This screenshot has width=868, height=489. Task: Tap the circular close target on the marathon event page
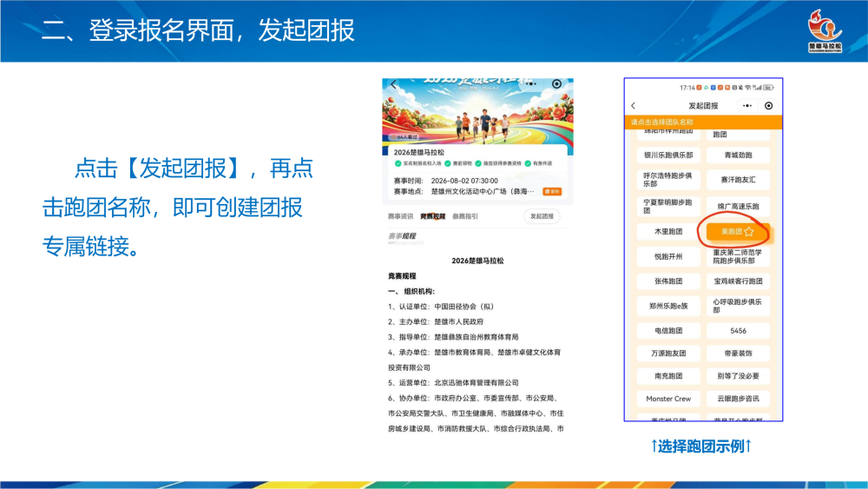click(556, 84)
